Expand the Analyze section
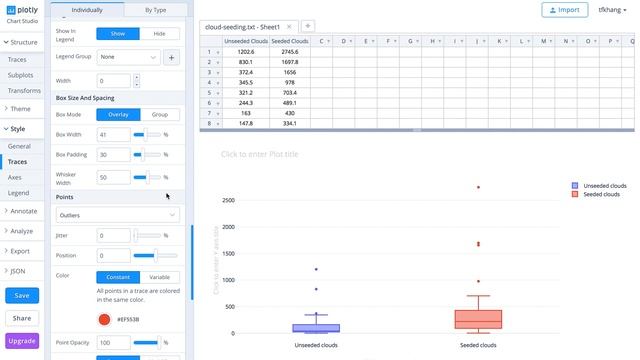The image size is (640, 360). [x=19, y=231]
